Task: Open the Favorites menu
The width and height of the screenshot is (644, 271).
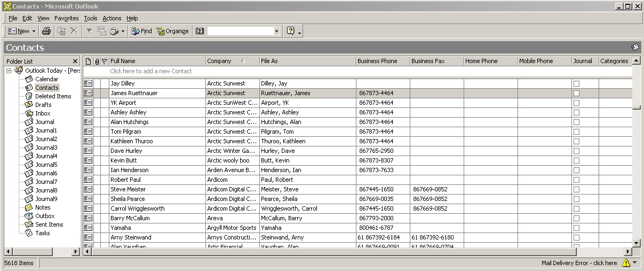Action: coord(67,18)
